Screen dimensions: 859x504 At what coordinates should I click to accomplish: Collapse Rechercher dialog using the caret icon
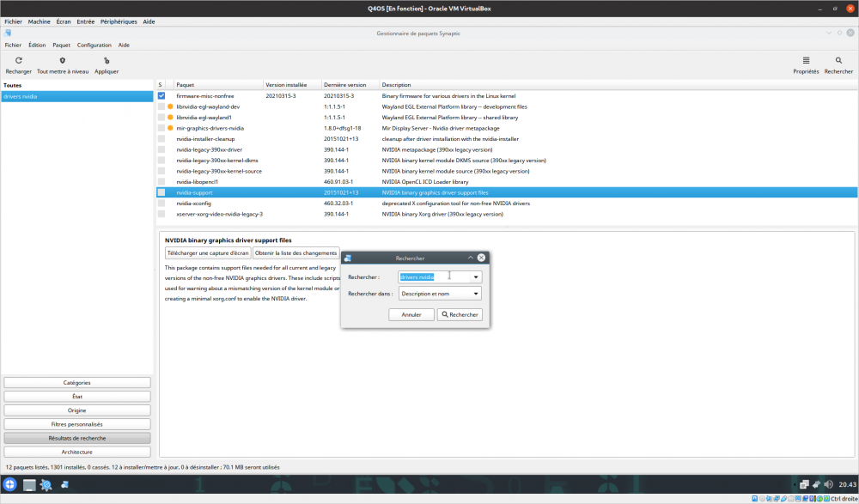coord(470,258)
